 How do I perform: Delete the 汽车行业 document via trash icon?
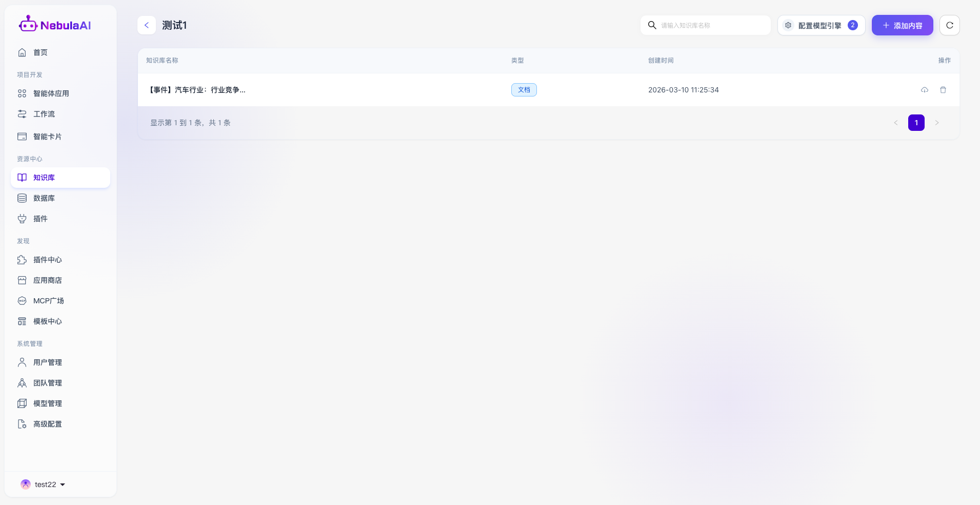943,90
